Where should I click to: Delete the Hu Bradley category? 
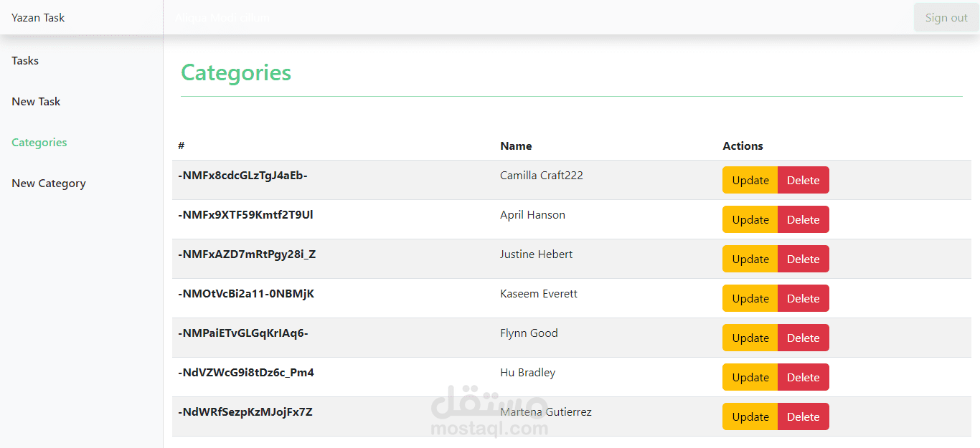pyautogui.click(x=803, y=378)
